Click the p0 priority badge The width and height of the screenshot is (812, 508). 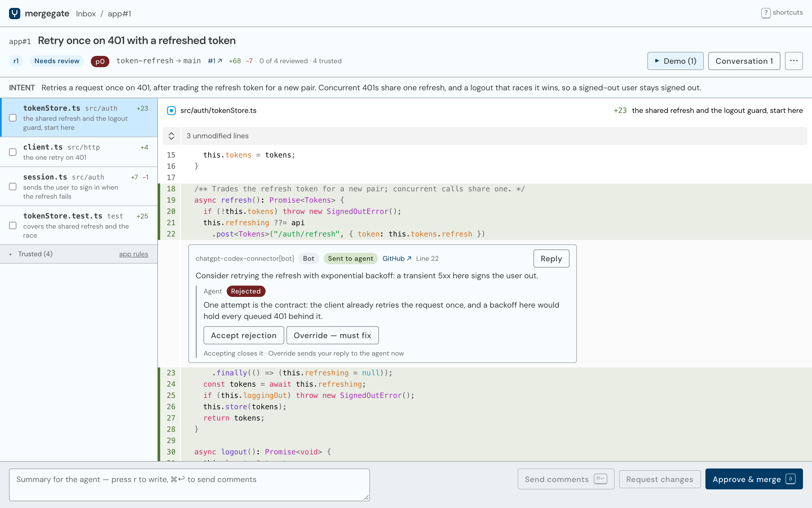[100, 61]
